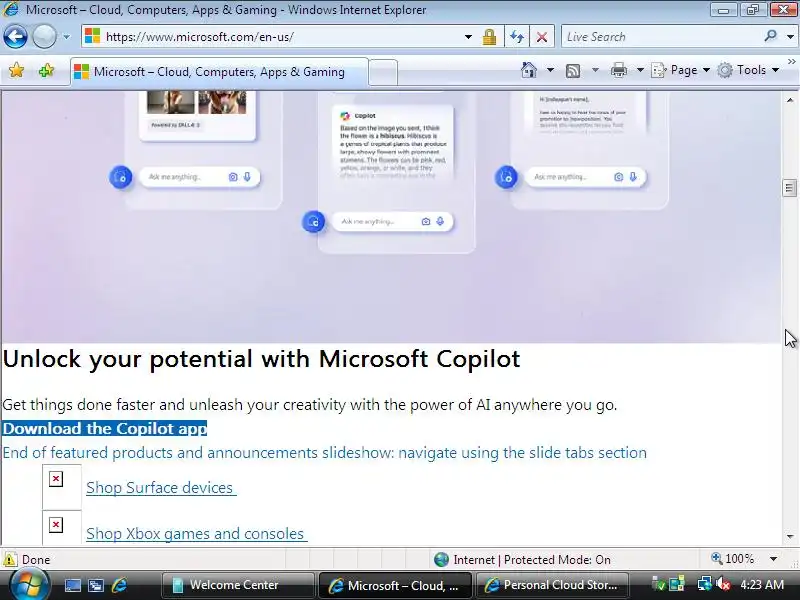Click the security padlock icon

pyautogui.click(x=489, y=37)
